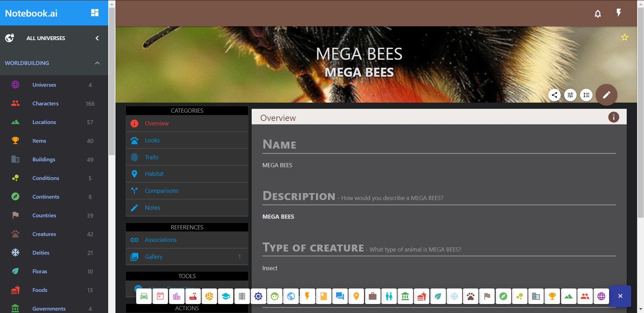Collapse the ALL UNIVERSES sidebar chevron
The height and width of the screenshot is (313, 644).
97,38
